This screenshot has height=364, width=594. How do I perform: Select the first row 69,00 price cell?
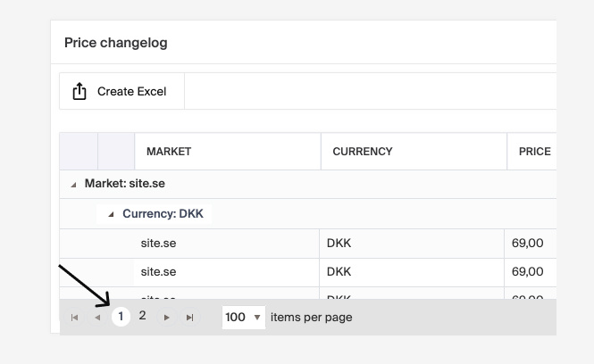pos(526,243)
